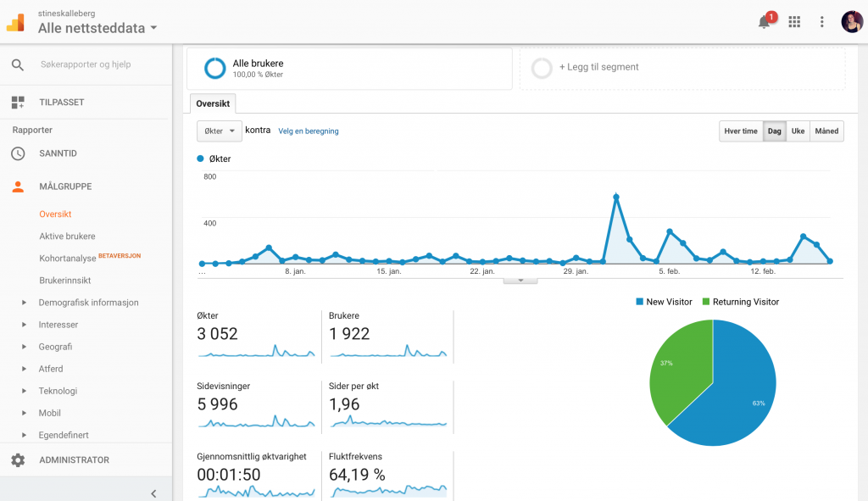Image resolution: width=868 pixels, height=501 pixels.
Task: Select the Oversikt tab
Action: point(213,103)
